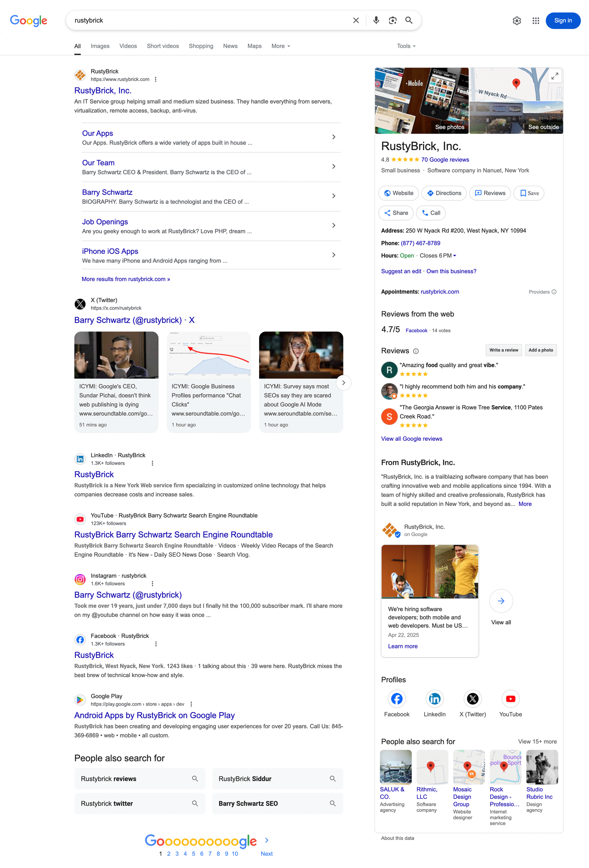Open Google Lens image search icon
589x868 pixels.
392,20
